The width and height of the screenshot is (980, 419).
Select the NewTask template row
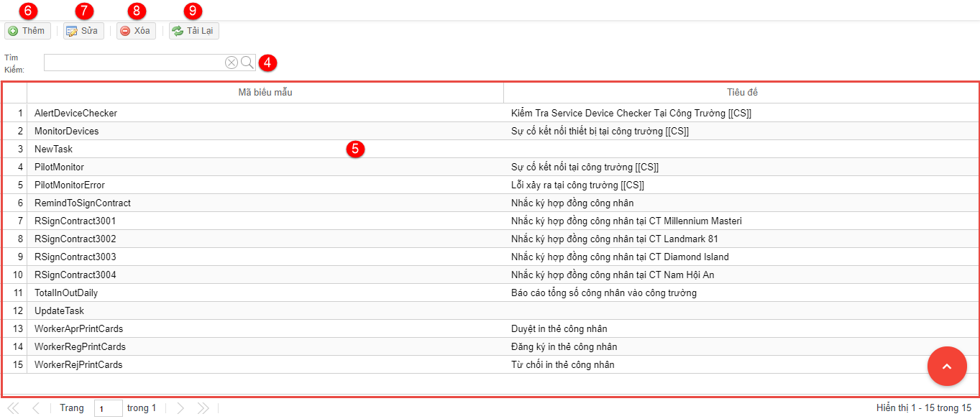click(x=54, y=149)
